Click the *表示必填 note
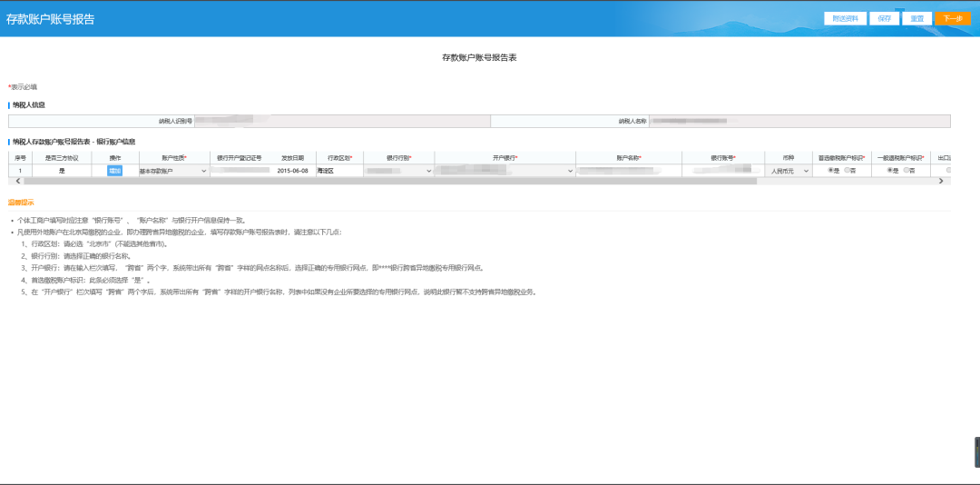Viewport: 980px width, 485px height. (x=22, y=86)
